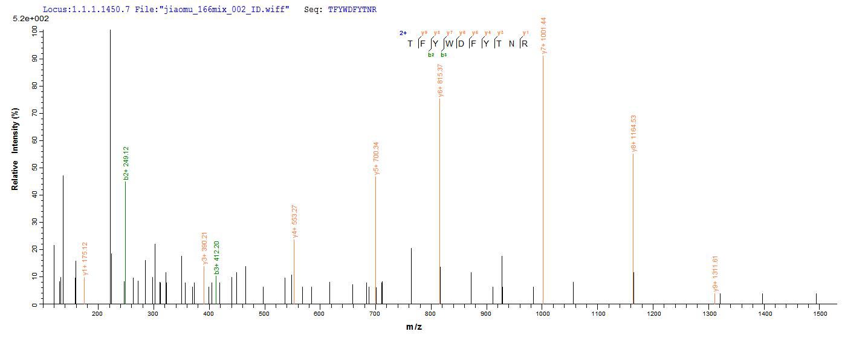Click the green b3+ 412.20 label

pos(217,257)
